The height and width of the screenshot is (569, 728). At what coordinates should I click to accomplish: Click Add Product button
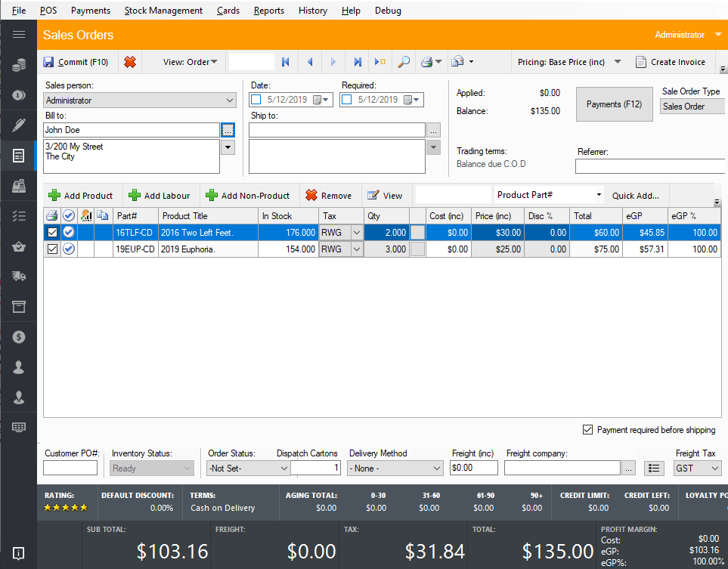[x=80, y=196]
